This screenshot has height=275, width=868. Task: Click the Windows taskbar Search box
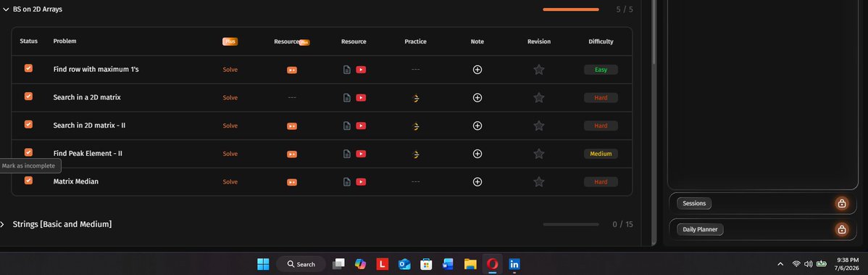(301, 264)
